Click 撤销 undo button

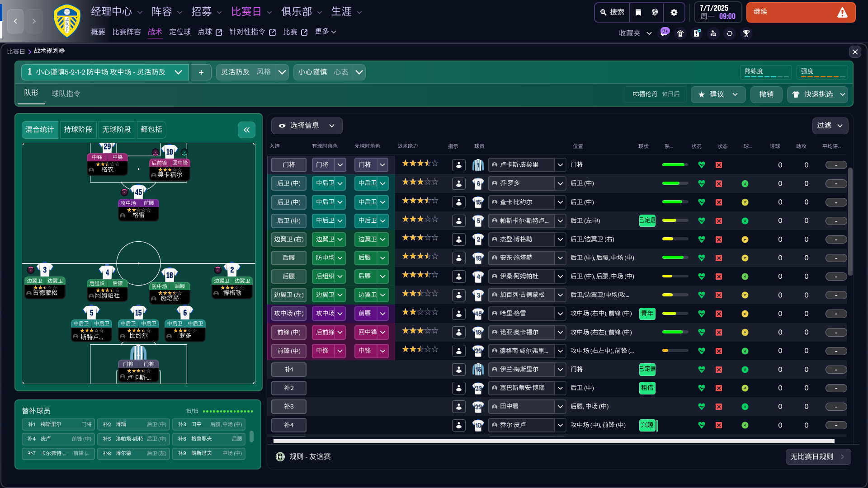coord(766,94)
